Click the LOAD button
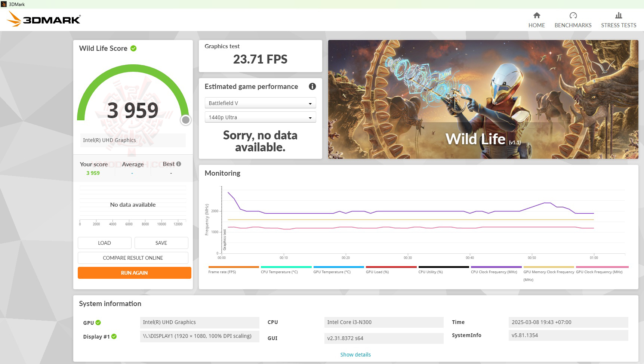644x364 pixels. (x=104, y=243)
